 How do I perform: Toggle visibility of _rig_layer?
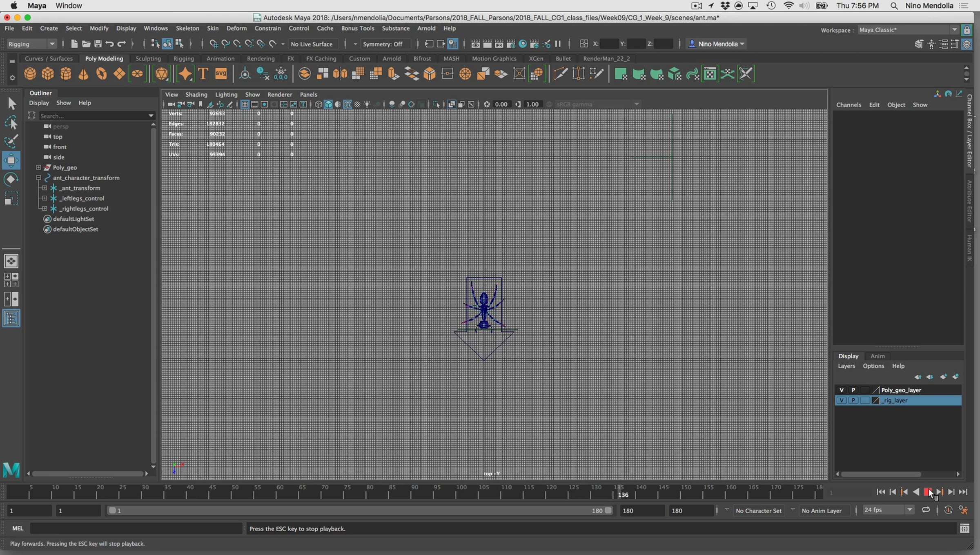tap(841, 400)
